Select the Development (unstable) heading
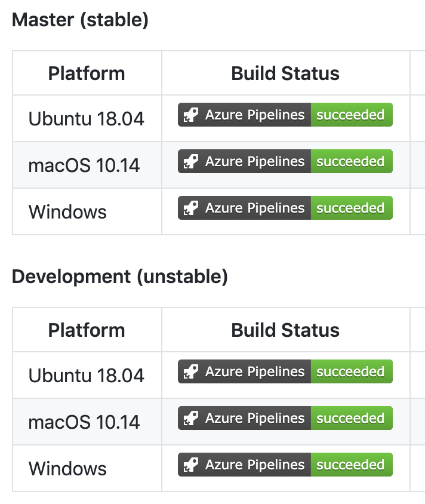The height and width of the screenshot is (504, 425). pyautogui.click(x=120, y=277)
